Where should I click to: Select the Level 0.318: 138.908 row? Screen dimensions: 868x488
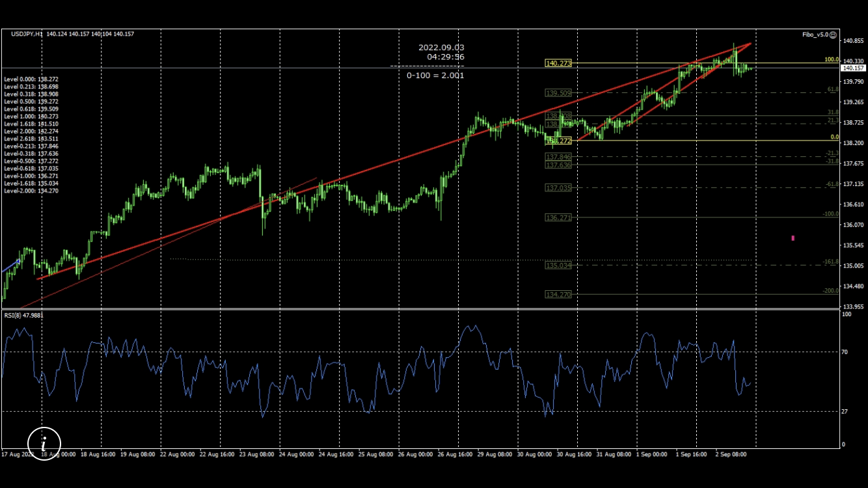click(31, 94)
